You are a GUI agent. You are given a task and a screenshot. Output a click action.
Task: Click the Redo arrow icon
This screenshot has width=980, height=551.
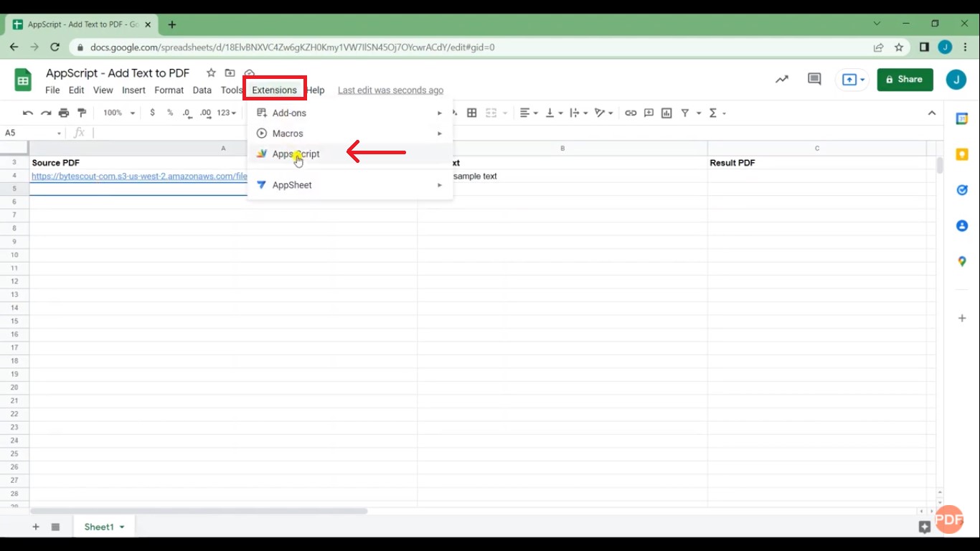pos(46,113)
